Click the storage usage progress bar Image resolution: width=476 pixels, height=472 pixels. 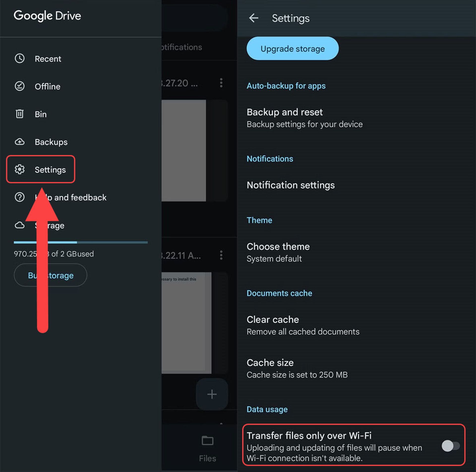tap(81, 242)
